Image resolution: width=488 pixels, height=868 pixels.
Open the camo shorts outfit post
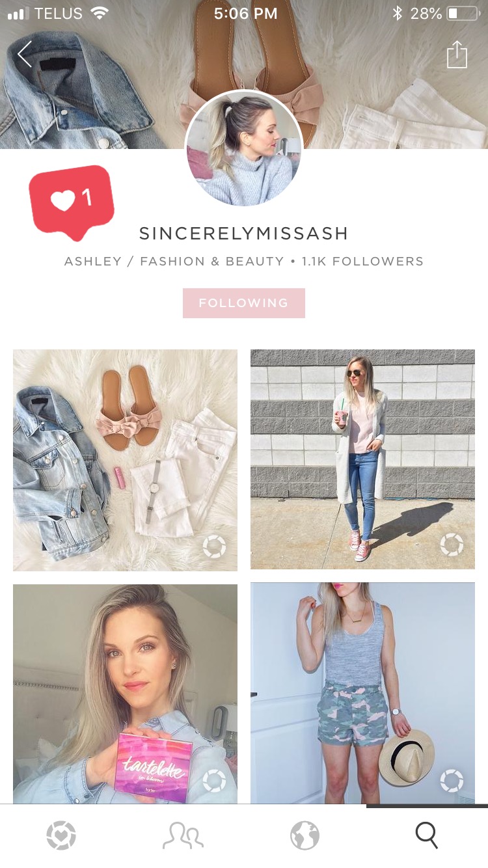(362, 693)
